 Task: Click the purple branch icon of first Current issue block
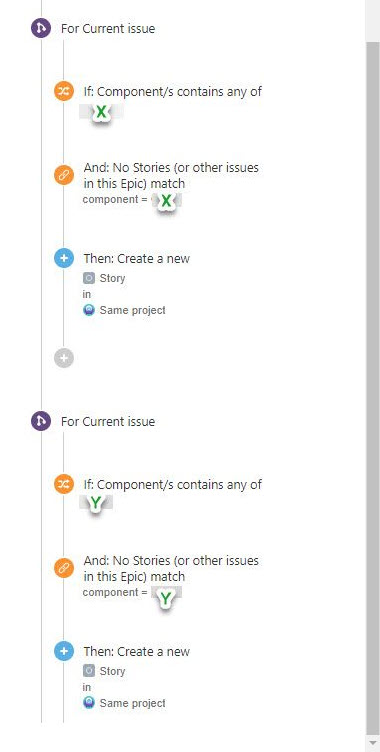[x=41, y=28]
